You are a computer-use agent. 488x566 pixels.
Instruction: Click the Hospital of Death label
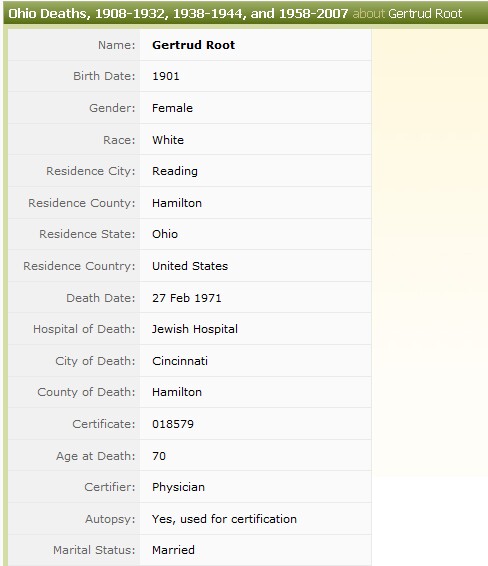(x=84, y=329)
